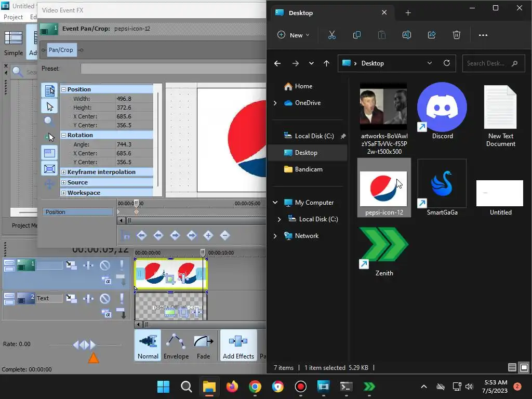Select pinned Local Disk (C:) quick access
Screen dimensions: 532x399
click(314, 136)
